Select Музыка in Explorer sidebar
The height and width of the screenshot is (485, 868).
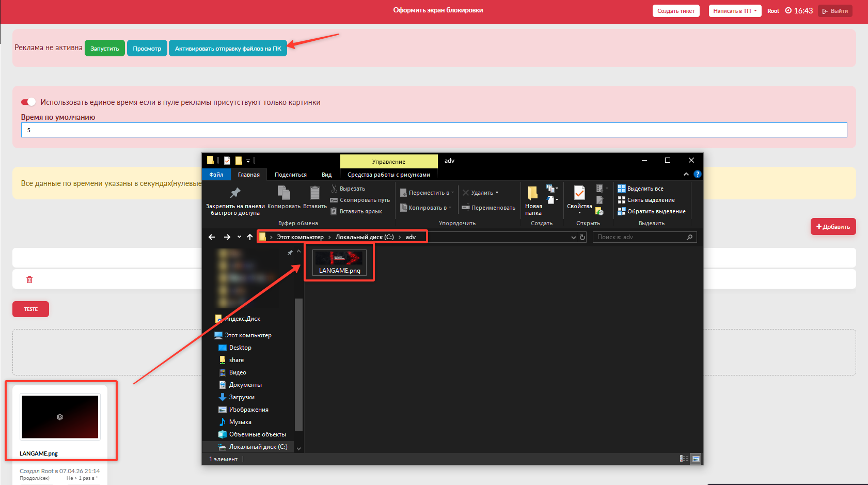(235, 422)
